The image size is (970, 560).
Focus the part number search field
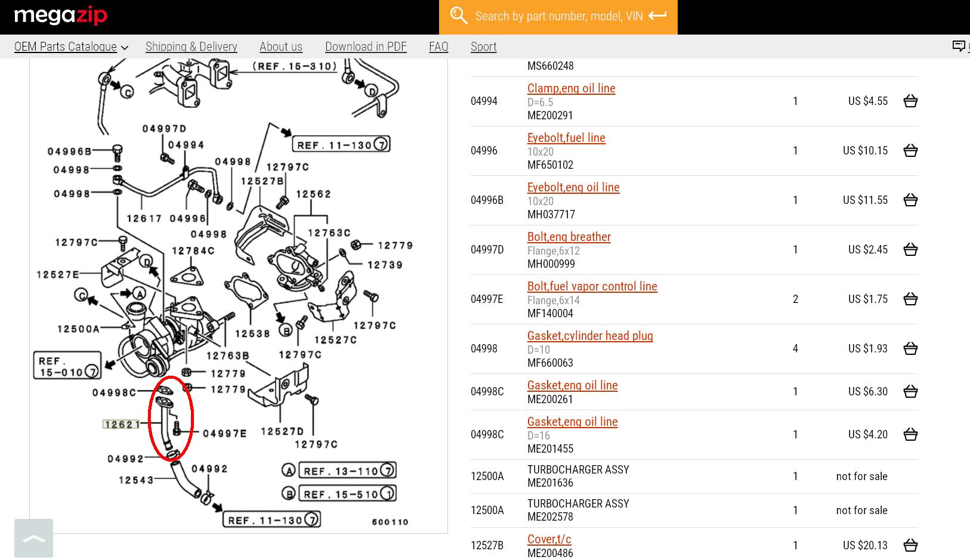[558, 16]
